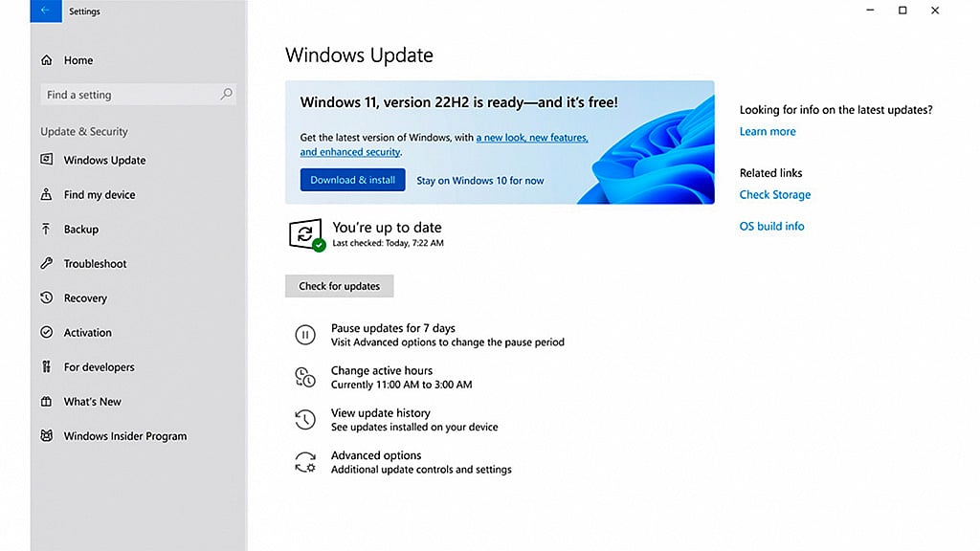Choose Stay on Windows 10 for now

click(480, 181)
